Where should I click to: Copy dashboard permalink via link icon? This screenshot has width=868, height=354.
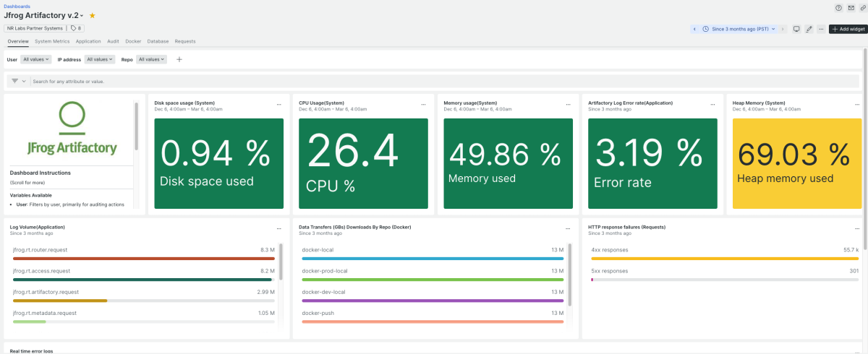(x=862, y=7)
